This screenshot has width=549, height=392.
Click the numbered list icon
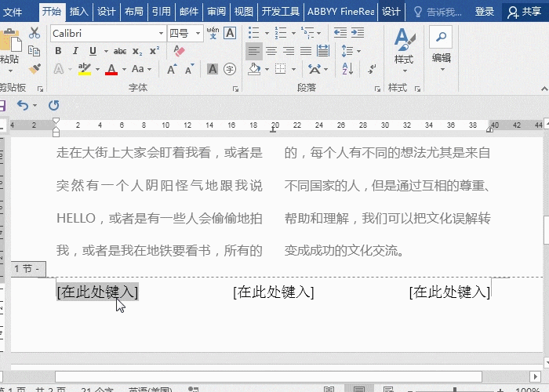click(281, 33)
